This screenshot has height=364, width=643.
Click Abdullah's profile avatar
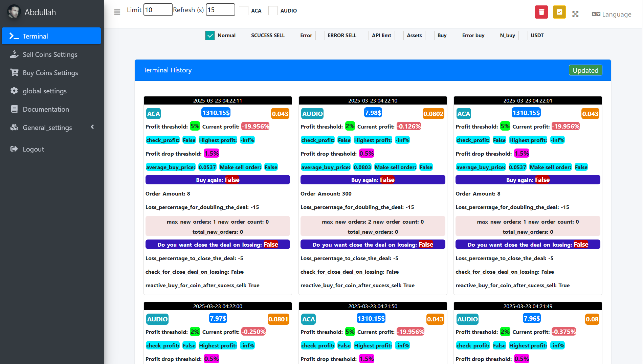[14, 12]
